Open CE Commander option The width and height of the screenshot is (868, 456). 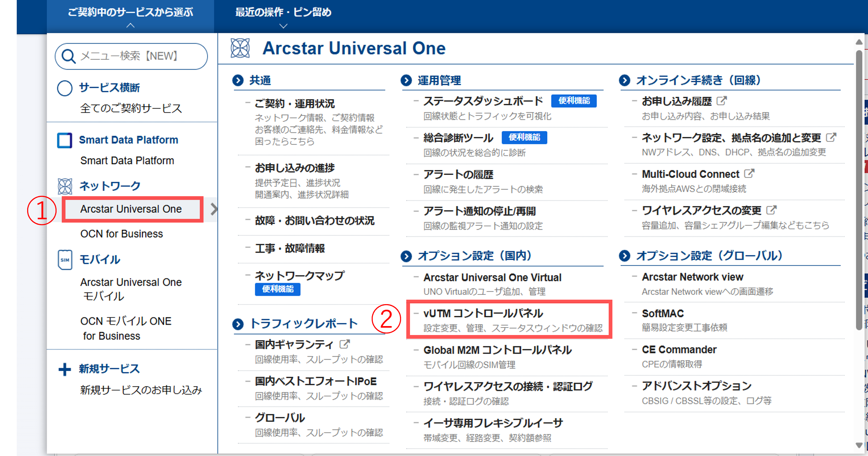coord(679,350)
